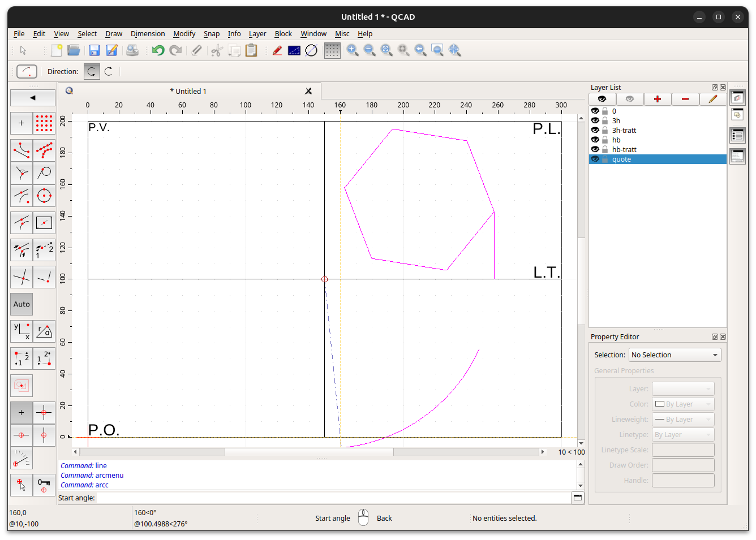Open the Selection dropdown in Property Editor

(675, 355)
